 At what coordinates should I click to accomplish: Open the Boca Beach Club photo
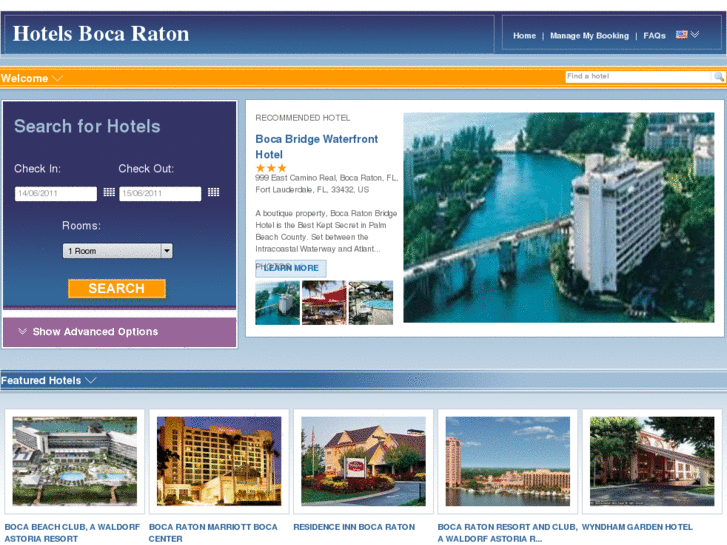pos(75,461)
